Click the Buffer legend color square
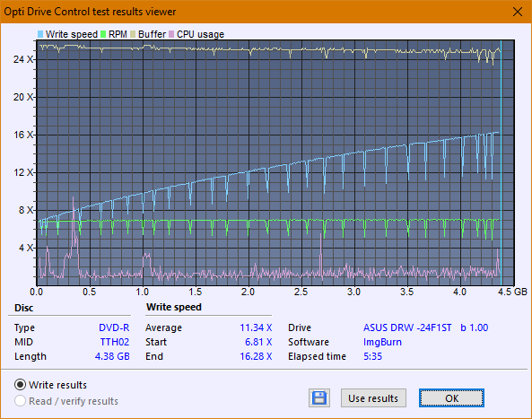The height and width of the screenshot is (419, 532). tap(133, 34)
